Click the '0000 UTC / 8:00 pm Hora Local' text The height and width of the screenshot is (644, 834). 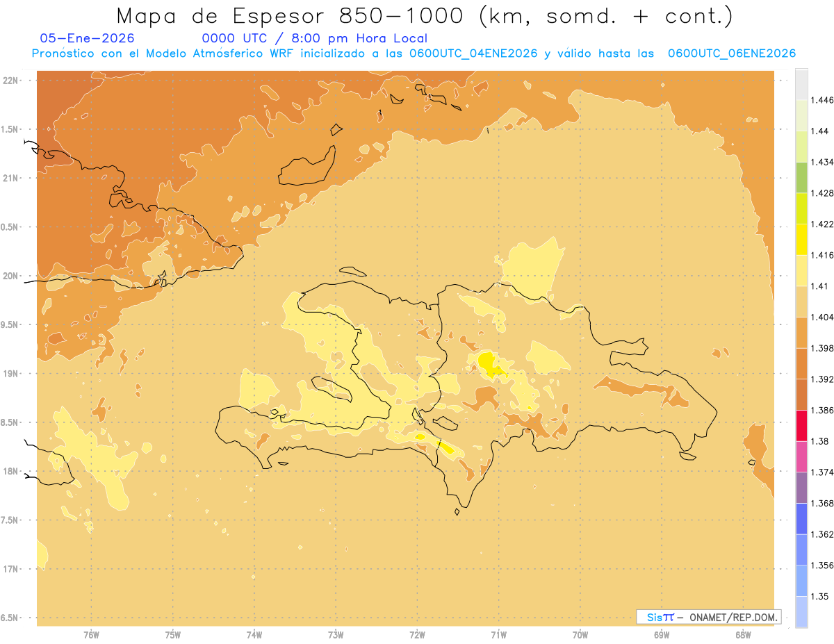315,38
